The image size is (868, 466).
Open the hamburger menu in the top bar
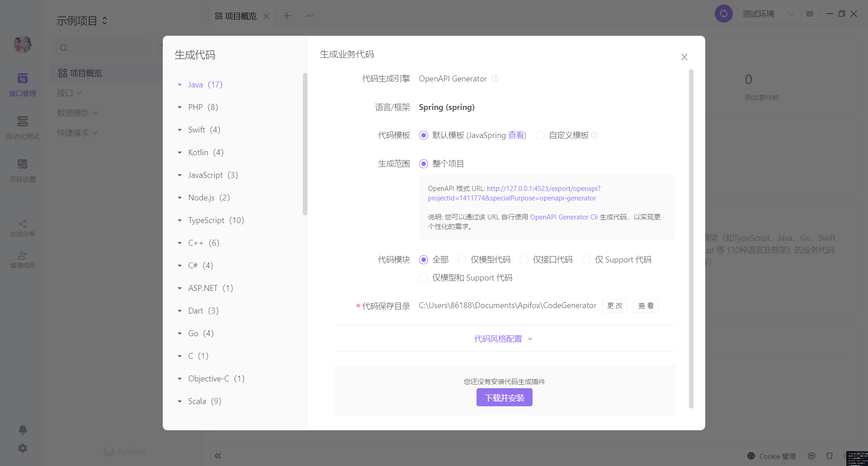[x=809, y=14]
